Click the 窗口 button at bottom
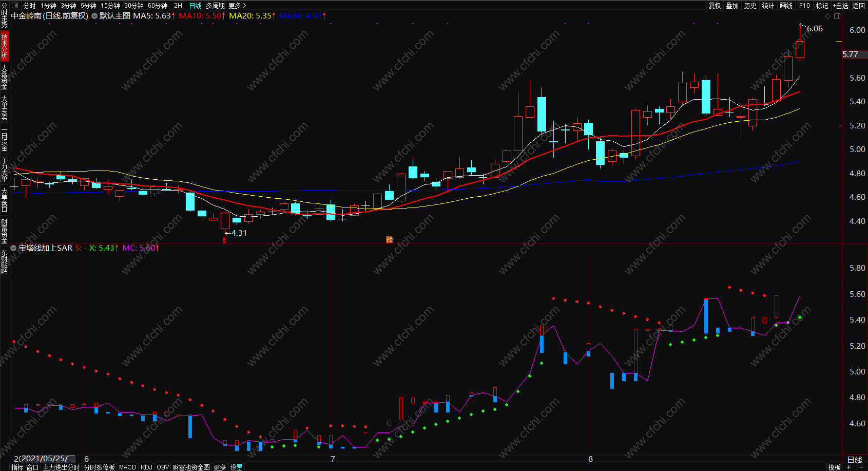The width and height of the screenshot is (868, 471). (32, 467)
